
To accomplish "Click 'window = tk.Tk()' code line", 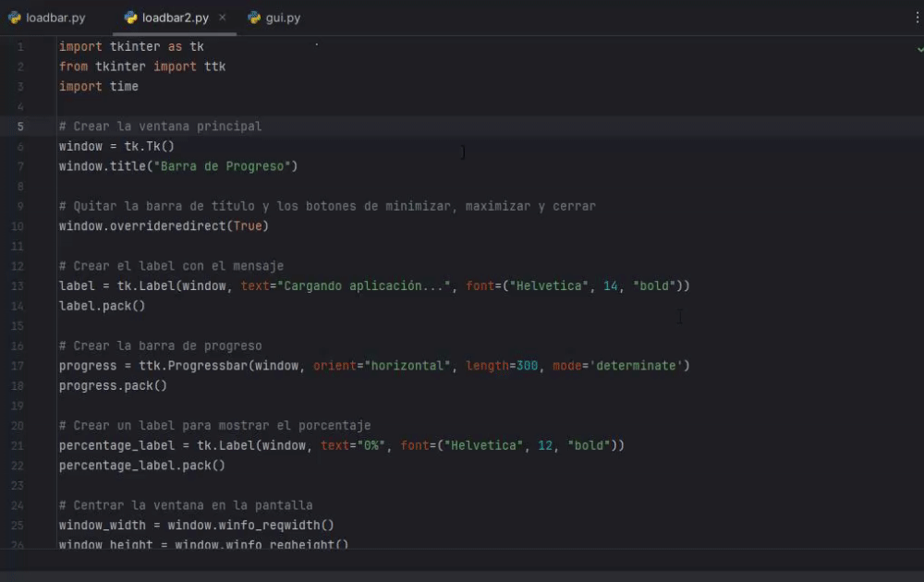I will point(116,146).
